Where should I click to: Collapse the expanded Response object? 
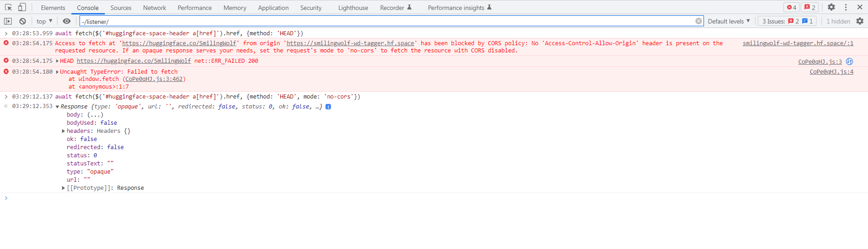pos(57,107)
